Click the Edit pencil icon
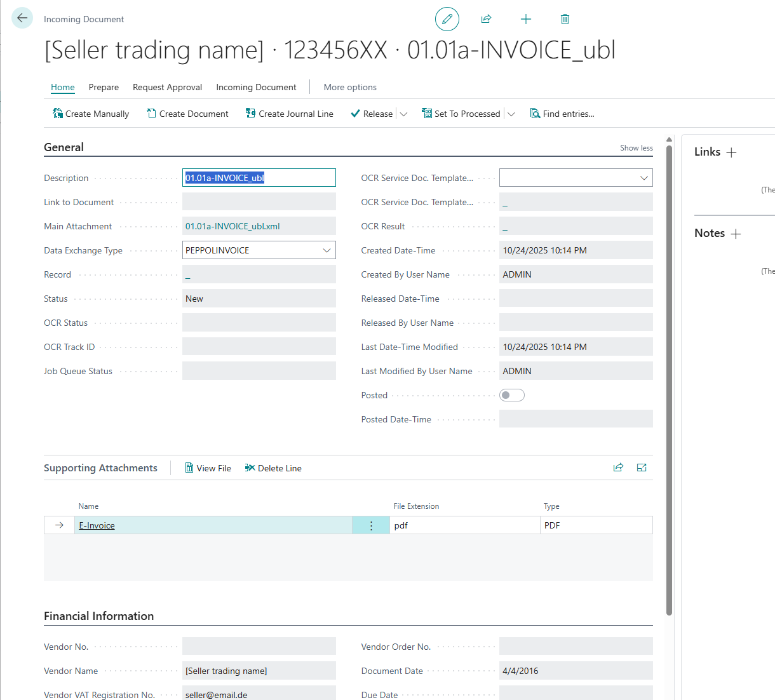Viewport: 775px width, 700px height. pyautogui.click(x=447, y=19)
